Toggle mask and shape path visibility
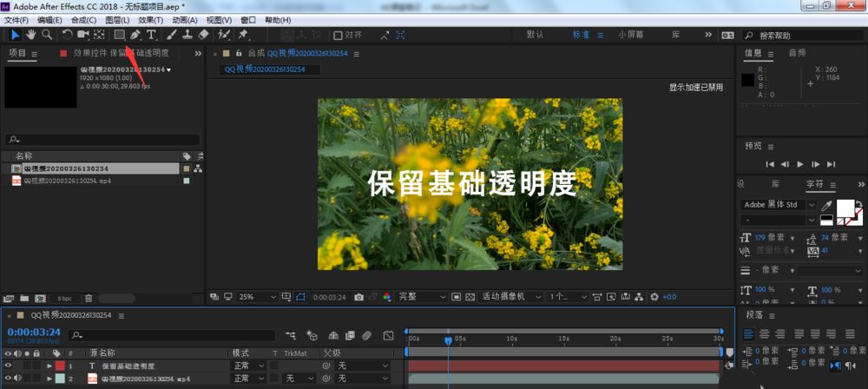Screen dimensions: 868x389 300,297
